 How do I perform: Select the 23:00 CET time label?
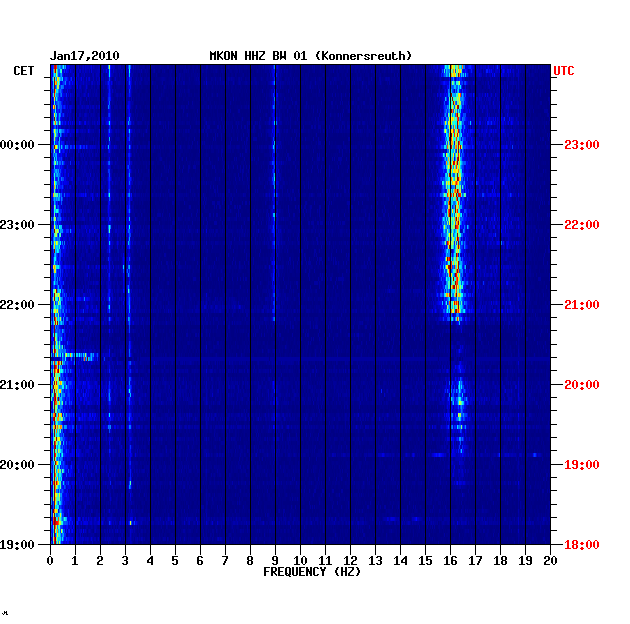[x=17, y=225]
